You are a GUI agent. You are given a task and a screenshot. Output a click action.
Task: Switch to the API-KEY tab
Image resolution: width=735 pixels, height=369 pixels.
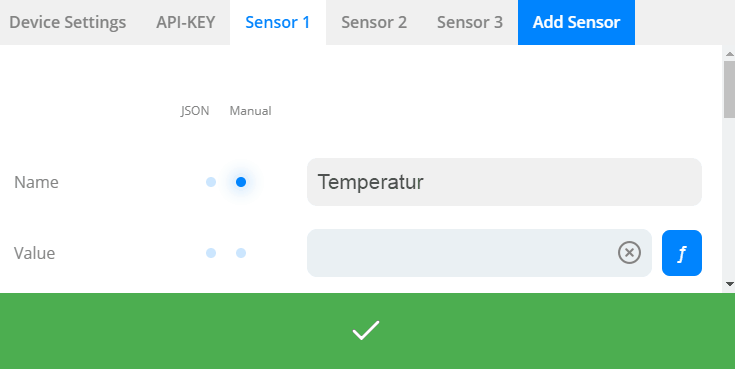point(186,23)
